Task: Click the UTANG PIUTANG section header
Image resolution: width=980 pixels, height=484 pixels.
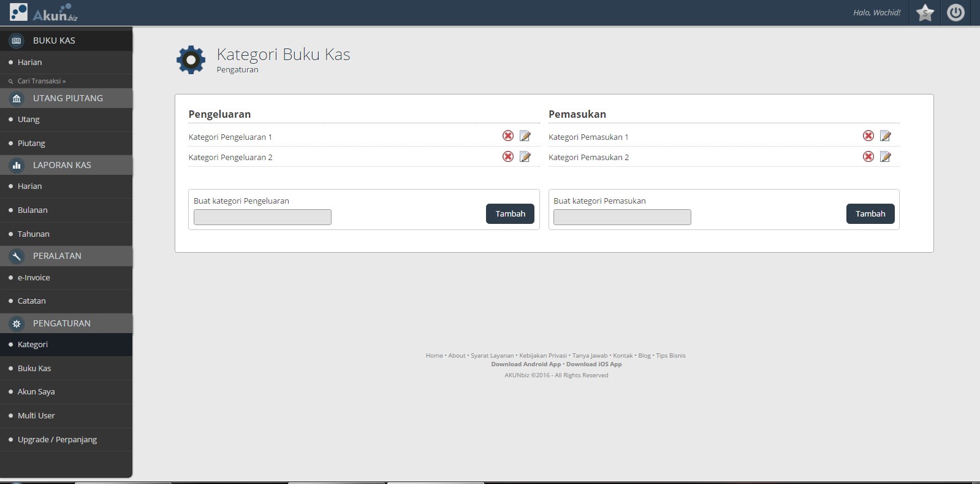Action: coord(66,98)
